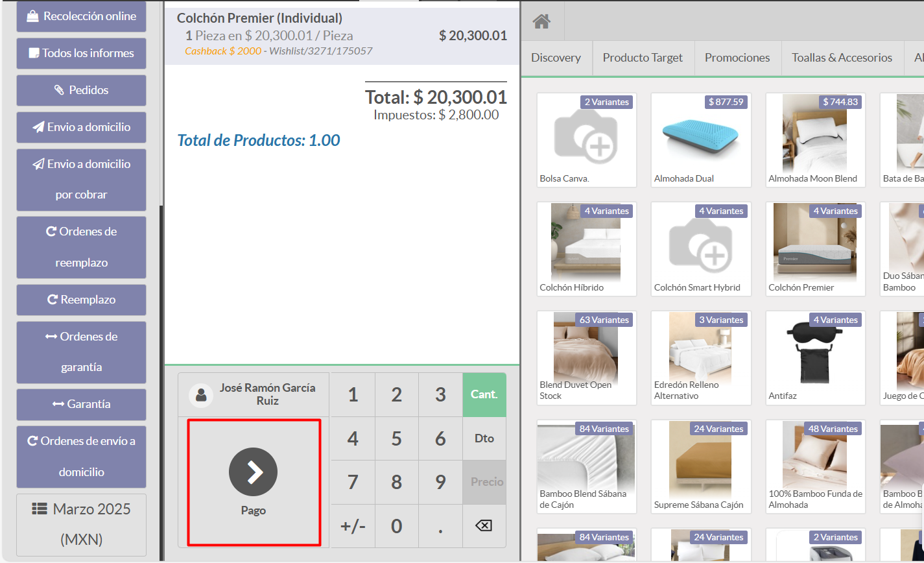Click the Total de Productos: 1.00 text
The image size is (924, 563).
coord(259,140)
